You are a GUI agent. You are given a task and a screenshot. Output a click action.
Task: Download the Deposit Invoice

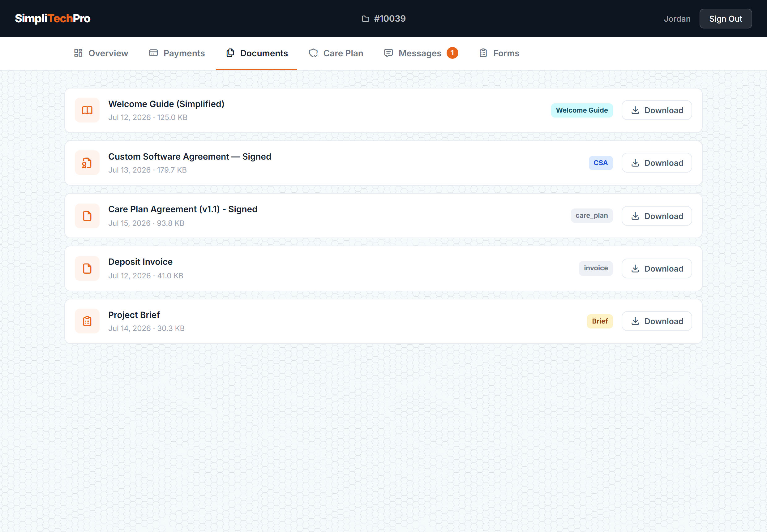[x=657, y=269]
